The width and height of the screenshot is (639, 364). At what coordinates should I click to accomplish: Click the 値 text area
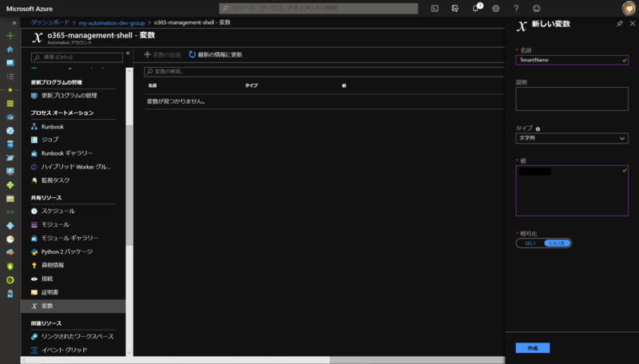(x=572, y=191)
